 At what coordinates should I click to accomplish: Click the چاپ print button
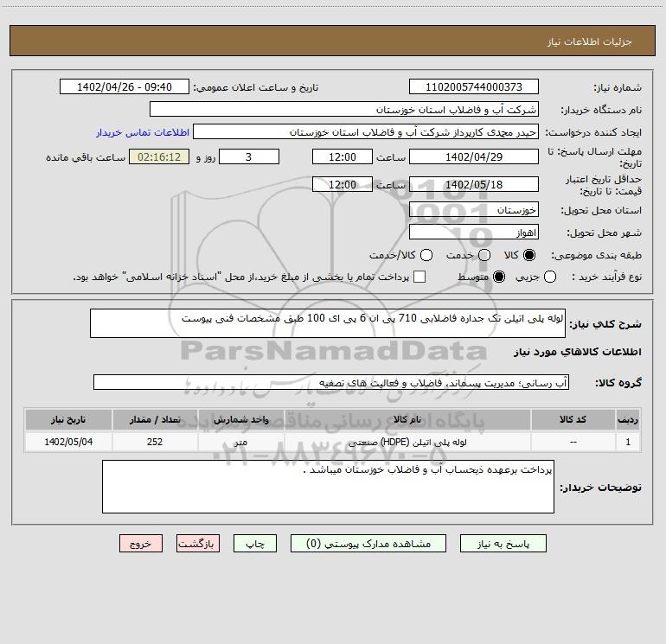255,544
